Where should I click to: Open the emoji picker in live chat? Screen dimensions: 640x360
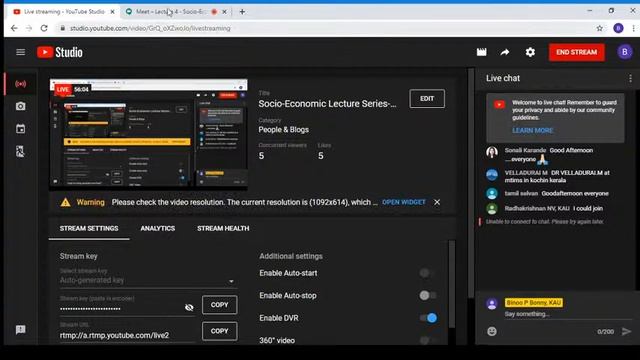coord(492,331)
